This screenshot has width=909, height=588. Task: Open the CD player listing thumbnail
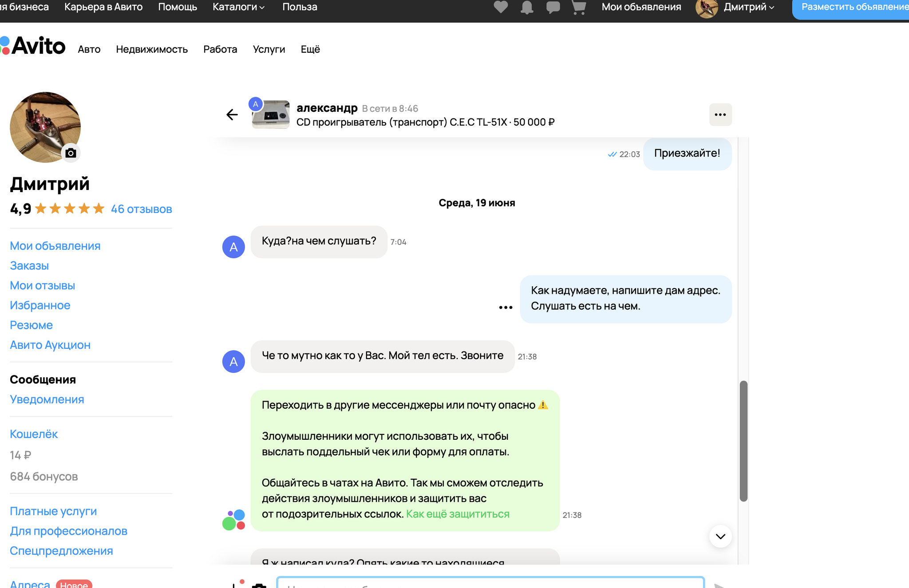(x=271, y=114)
